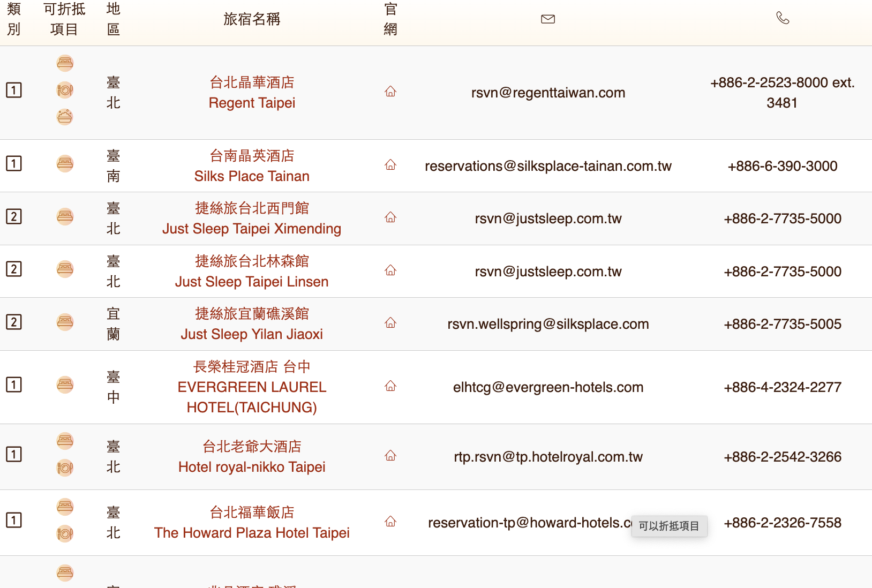Click 臺中 region cell for Evergreen Laurel
The image size is (872, 588).
point(113,387)
